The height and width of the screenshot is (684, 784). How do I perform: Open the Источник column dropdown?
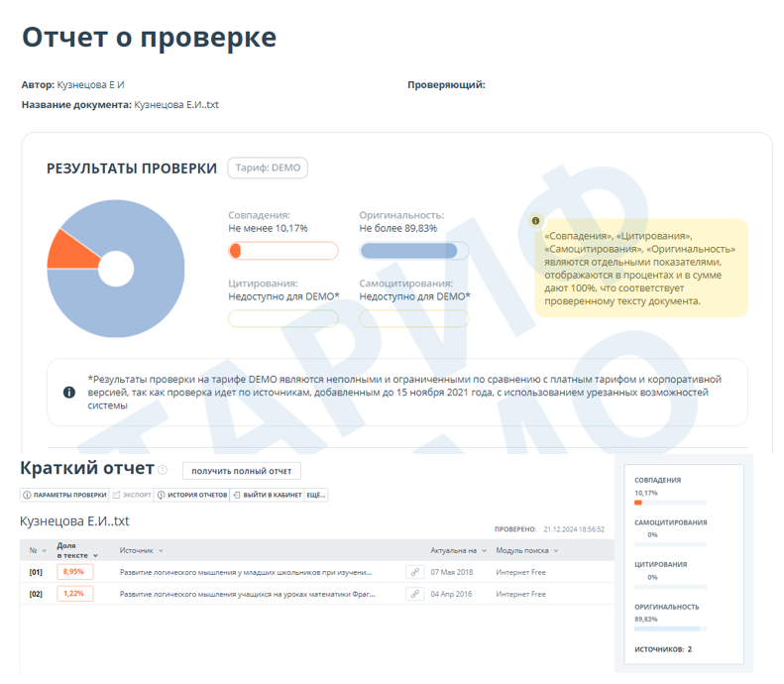(142, 550)
